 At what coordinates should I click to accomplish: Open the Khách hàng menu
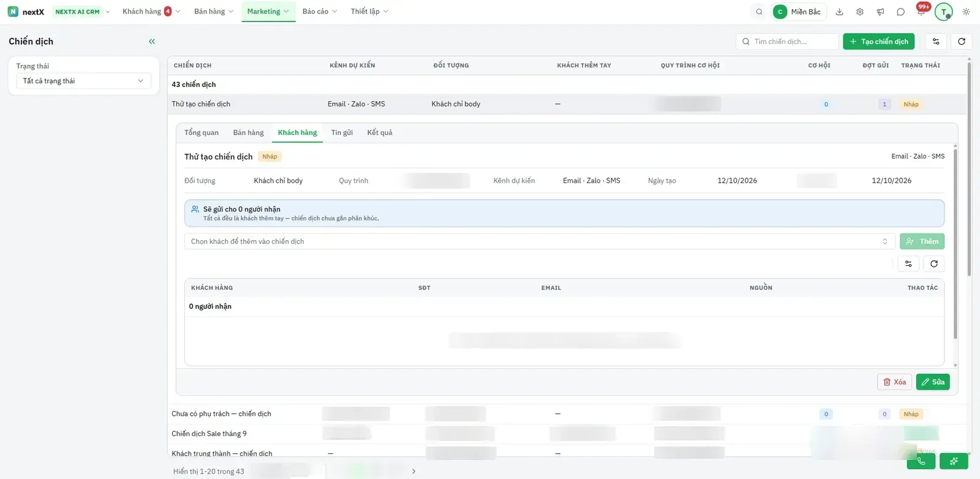pos(151,12)
